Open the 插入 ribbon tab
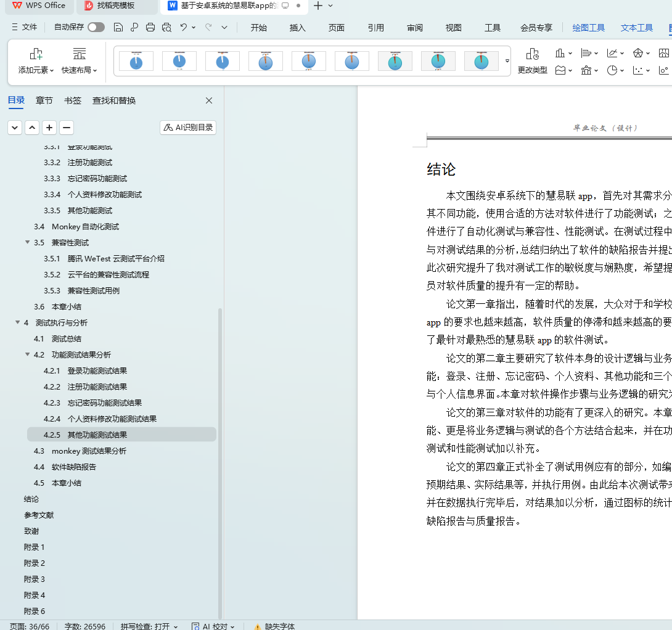Image resolution: width=672 pixels, height=630 pixels. tap(298, 28)
